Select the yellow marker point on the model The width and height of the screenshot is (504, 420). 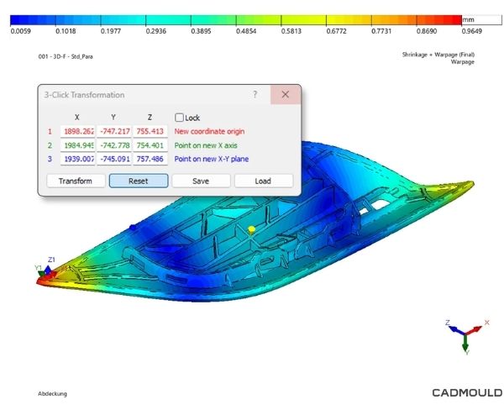(x=250, y=228)
